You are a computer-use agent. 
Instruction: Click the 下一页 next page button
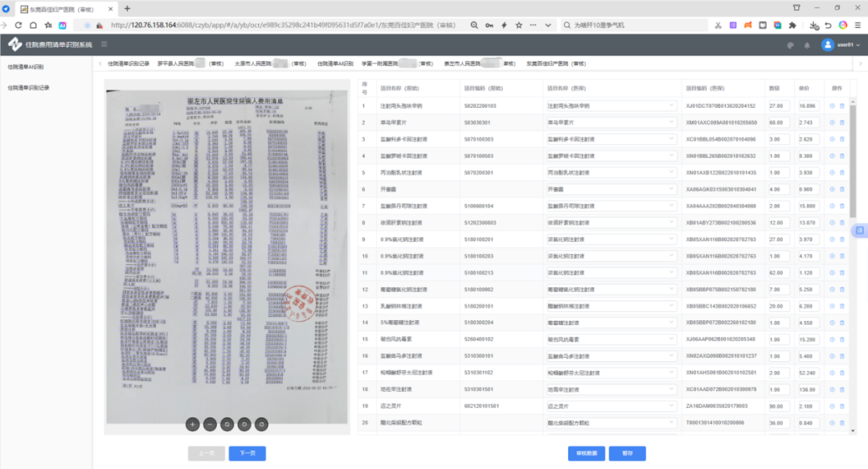point(247,453)
